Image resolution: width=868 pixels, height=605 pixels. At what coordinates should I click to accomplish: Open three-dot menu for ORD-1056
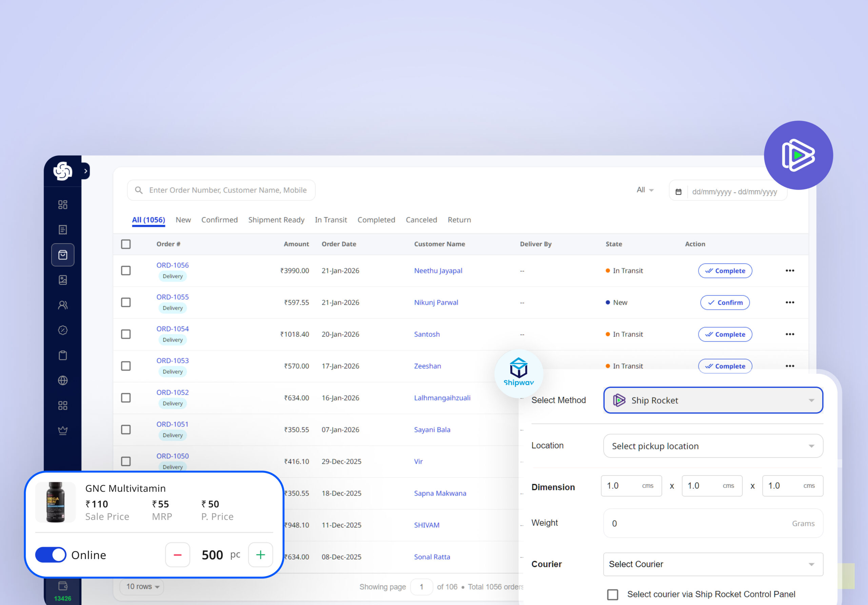pos(790,270)
